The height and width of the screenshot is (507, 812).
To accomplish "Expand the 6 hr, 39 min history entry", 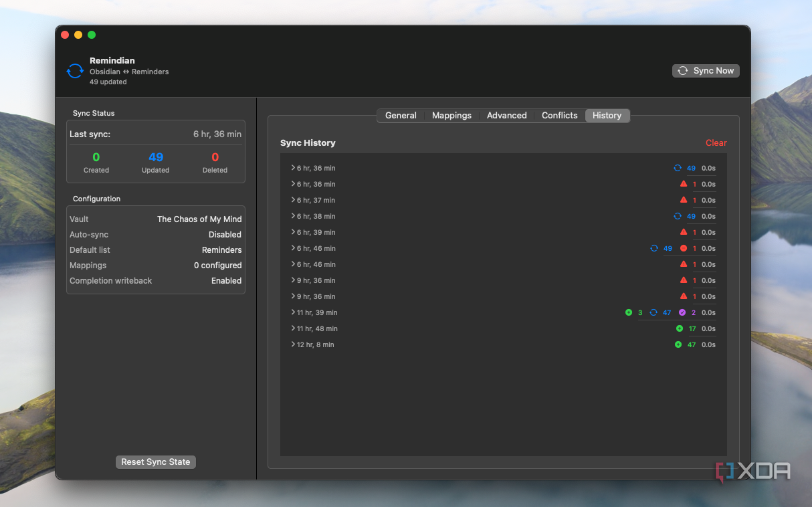I will (x=293, y=232).
